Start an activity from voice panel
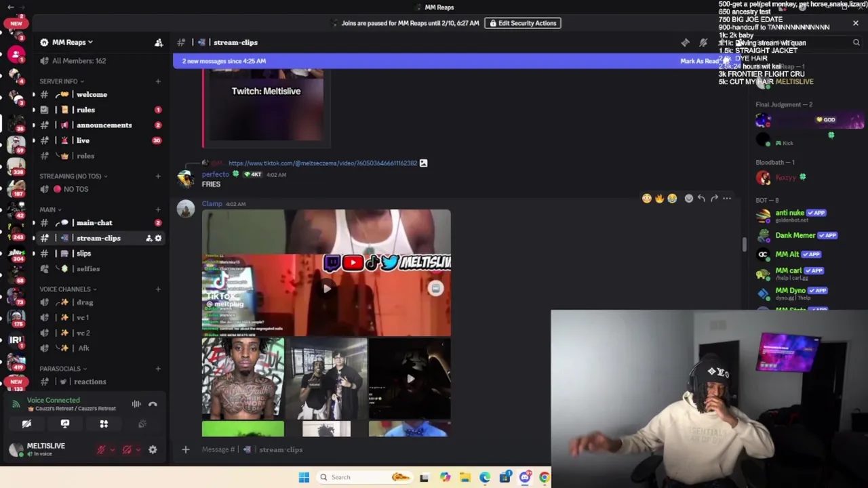 point(104,424)
